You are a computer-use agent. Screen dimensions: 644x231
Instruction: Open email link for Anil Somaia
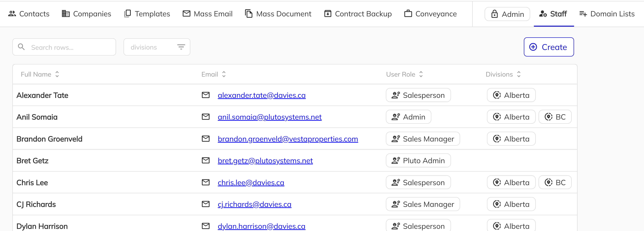[270, 117]
